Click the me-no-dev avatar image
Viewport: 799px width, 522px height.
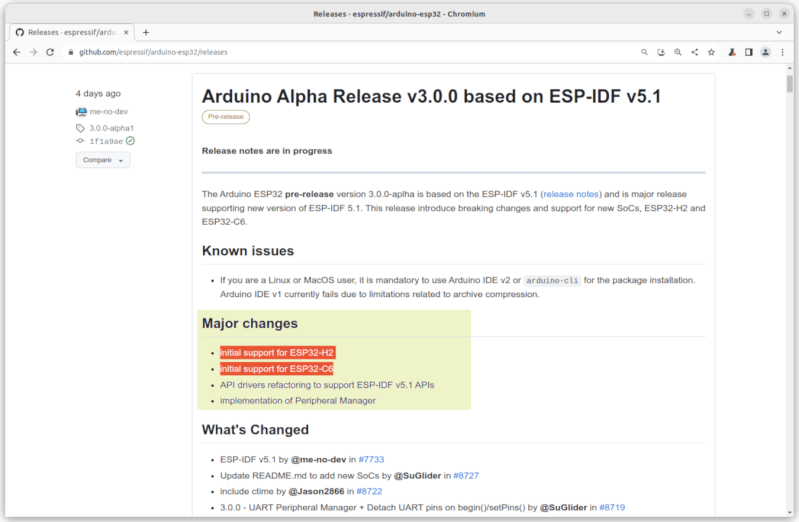point(81,111)
